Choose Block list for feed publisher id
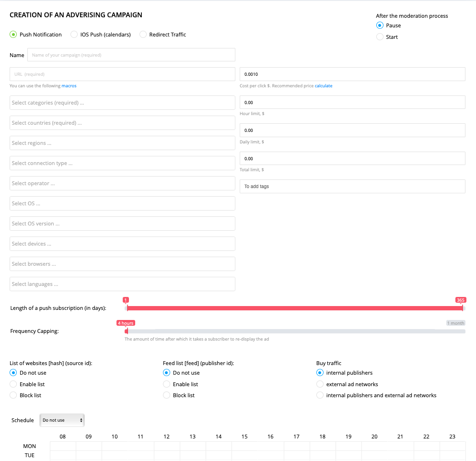This screenshot has height=461, width=476. 166,395
